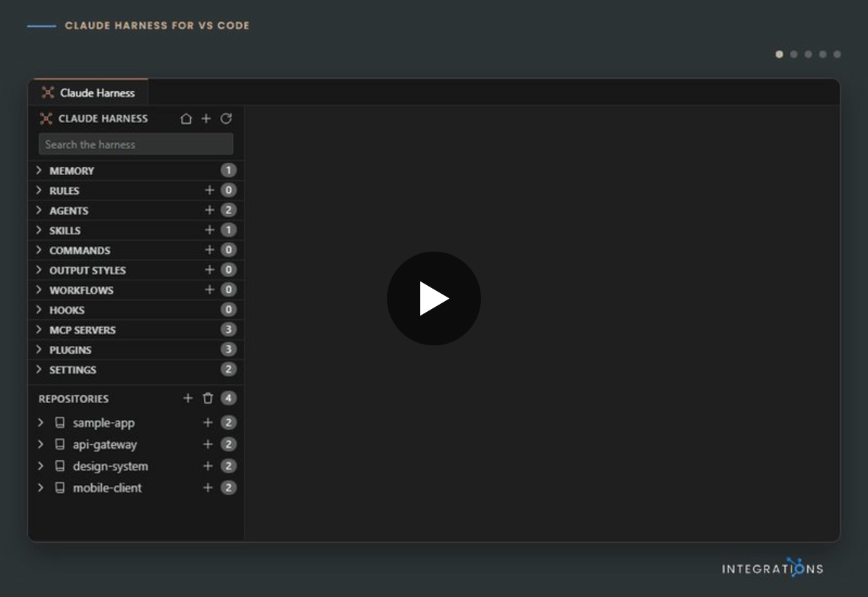Add a new command with the Commands plus icon
The image size is (868, 597).
210,250
